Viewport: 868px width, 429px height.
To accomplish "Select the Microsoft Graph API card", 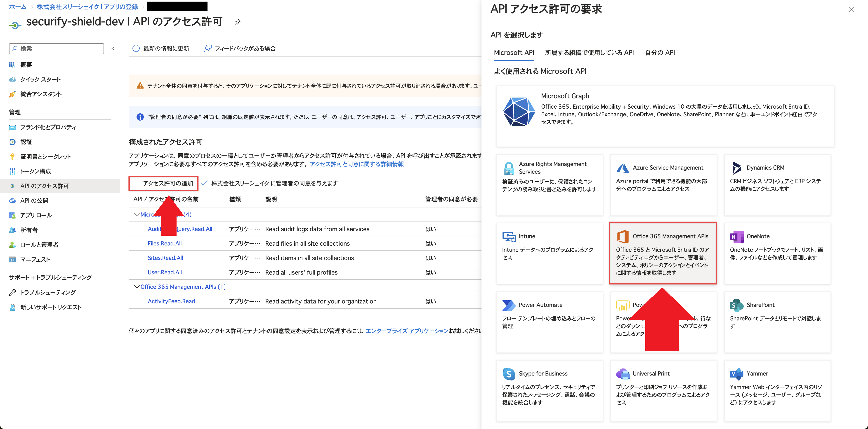I will tap(665, 116).
